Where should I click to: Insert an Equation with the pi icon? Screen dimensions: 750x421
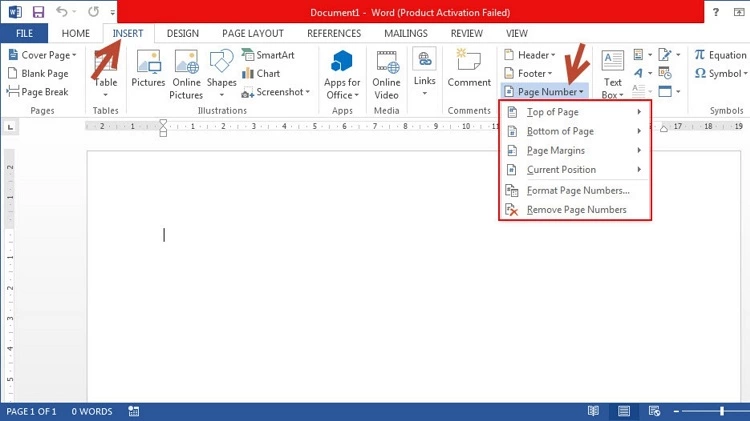click(x=720, y=55)
